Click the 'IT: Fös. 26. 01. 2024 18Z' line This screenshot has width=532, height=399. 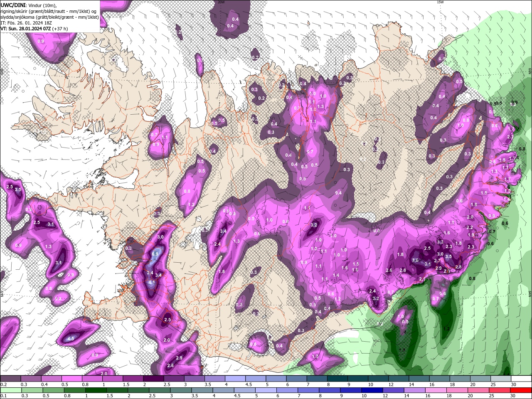click(x=26, y=23)
